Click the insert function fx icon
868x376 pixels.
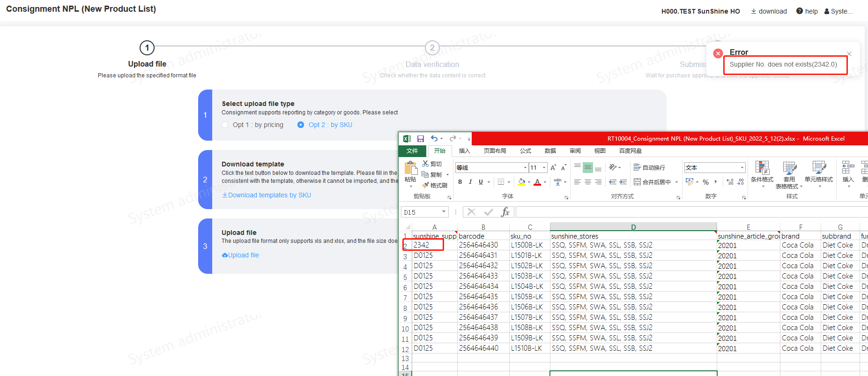tap(505, 212)
